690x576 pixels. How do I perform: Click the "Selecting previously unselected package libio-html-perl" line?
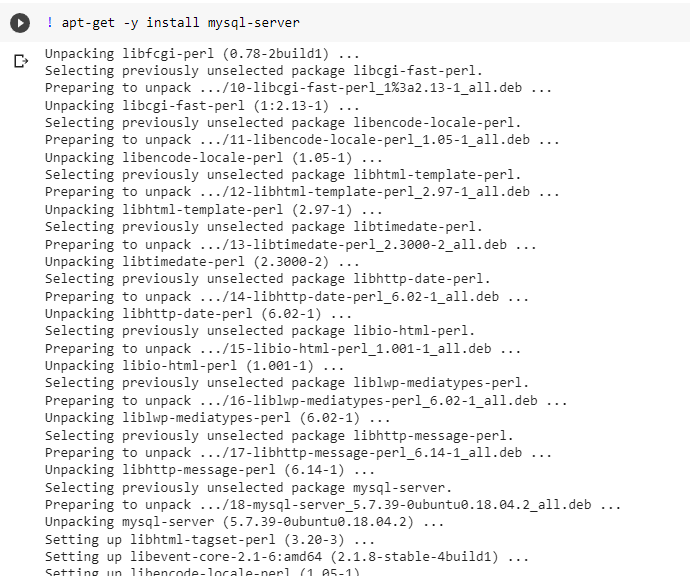click(x=260, y=331)
